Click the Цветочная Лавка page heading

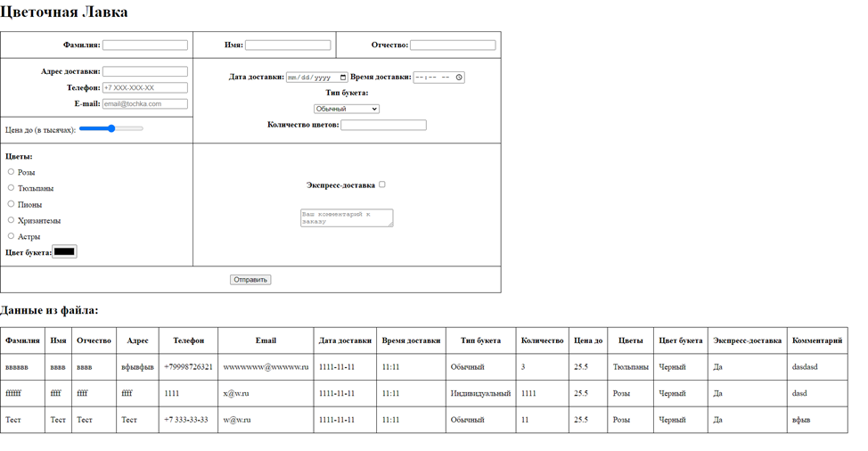coord(63,12)
